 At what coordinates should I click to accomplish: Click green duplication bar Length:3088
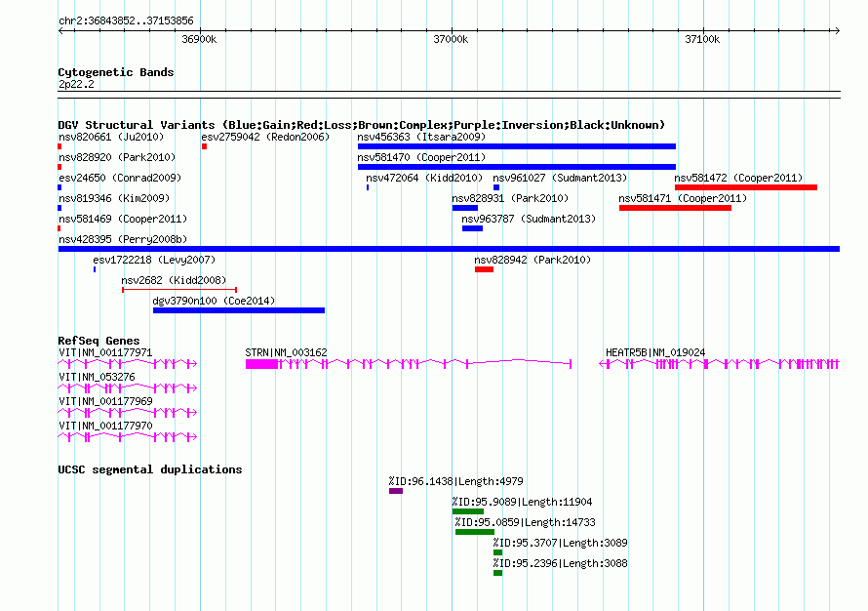(x=497, y=573)
